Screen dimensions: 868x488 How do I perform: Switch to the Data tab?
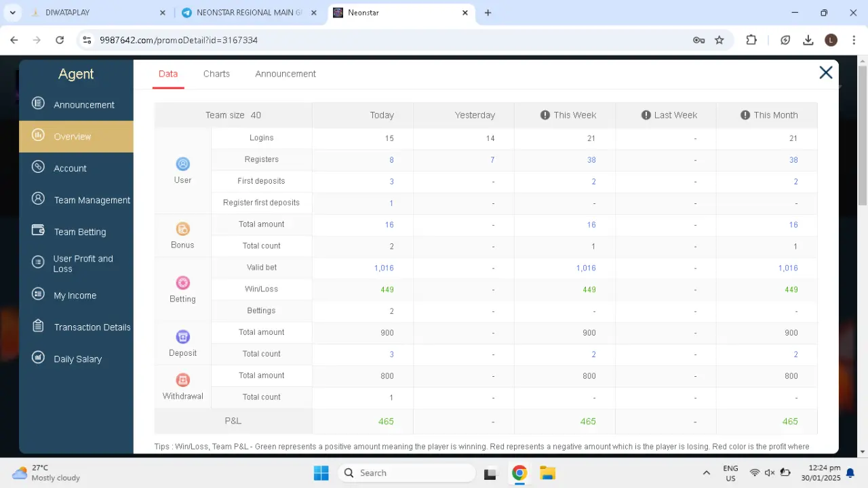pyautogui.click(x=168, y=74)
